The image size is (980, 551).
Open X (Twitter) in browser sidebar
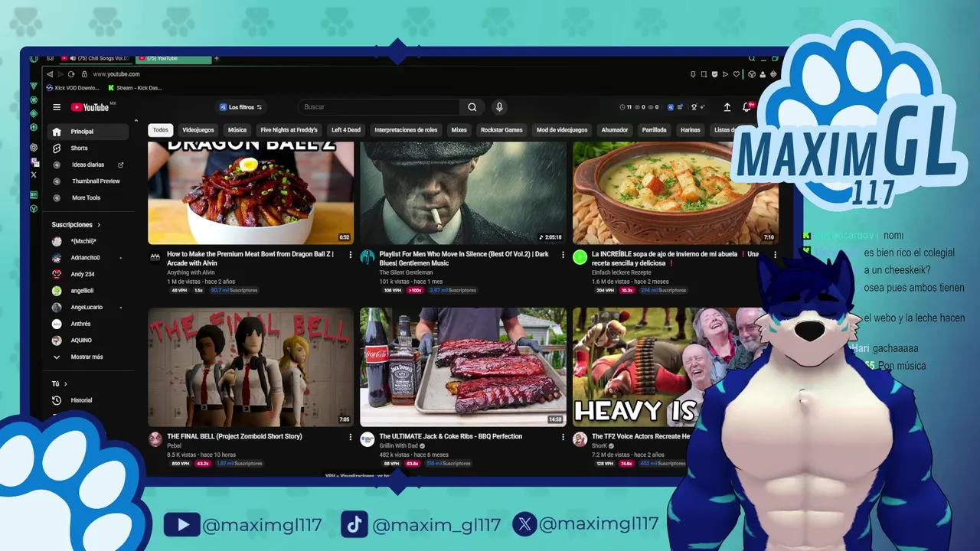(x=34, y=175)
